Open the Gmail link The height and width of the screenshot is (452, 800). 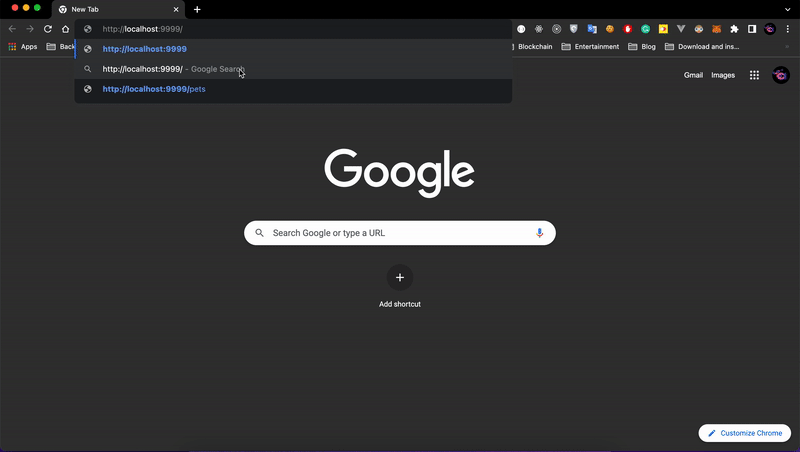click(x=693, y=75)
